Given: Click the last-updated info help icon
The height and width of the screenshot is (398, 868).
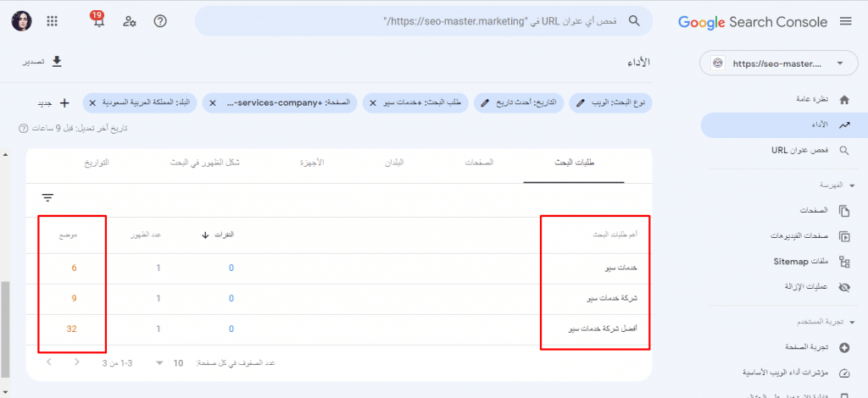Looking at the screenshot, I should coord(23,128).
